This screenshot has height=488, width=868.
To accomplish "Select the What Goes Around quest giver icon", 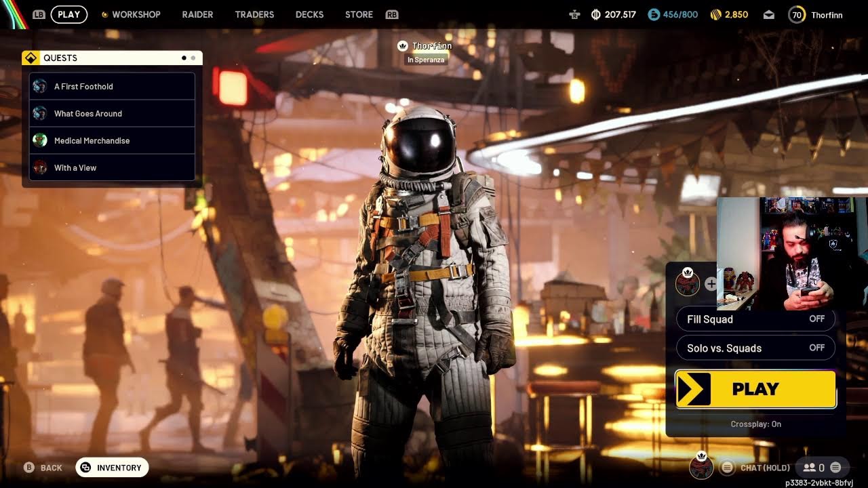I will click(x=40, y=113).
